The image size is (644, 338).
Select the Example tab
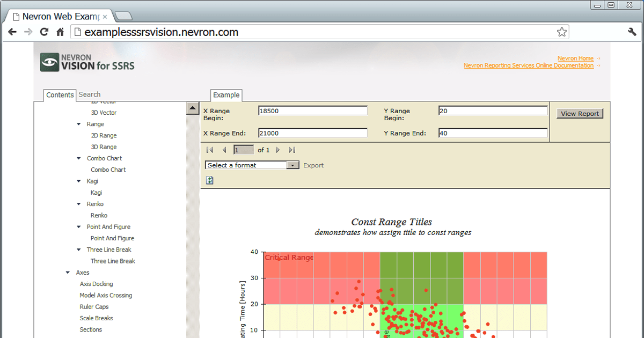point(226,95)
